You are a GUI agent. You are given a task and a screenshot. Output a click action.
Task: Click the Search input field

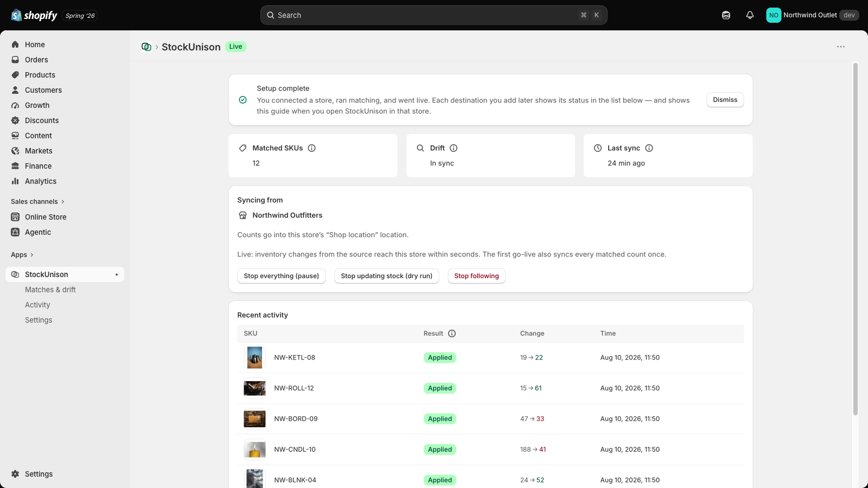click(x=434, y=15)
